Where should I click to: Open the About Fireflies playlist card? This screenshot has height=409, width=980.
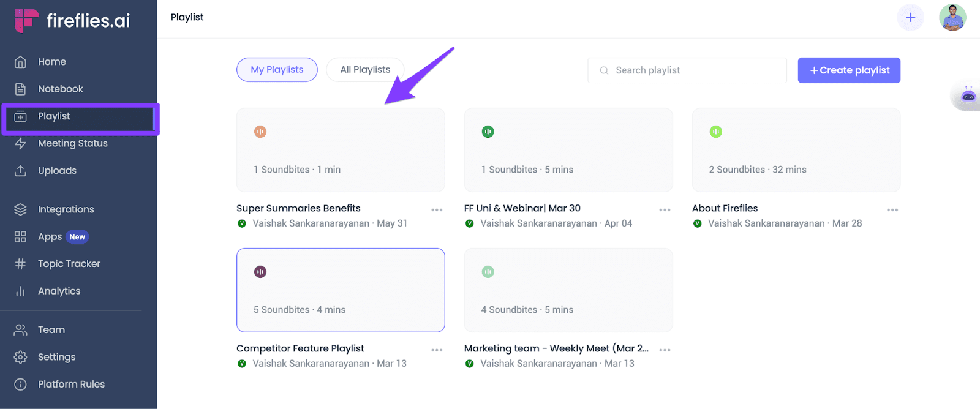click(796, 150)
